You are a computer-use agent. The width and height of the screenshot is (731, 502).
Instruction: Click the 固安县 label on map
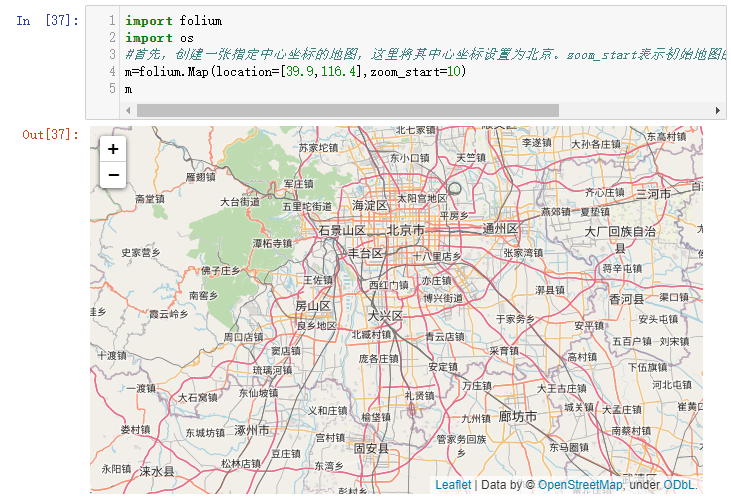(371, 448)
